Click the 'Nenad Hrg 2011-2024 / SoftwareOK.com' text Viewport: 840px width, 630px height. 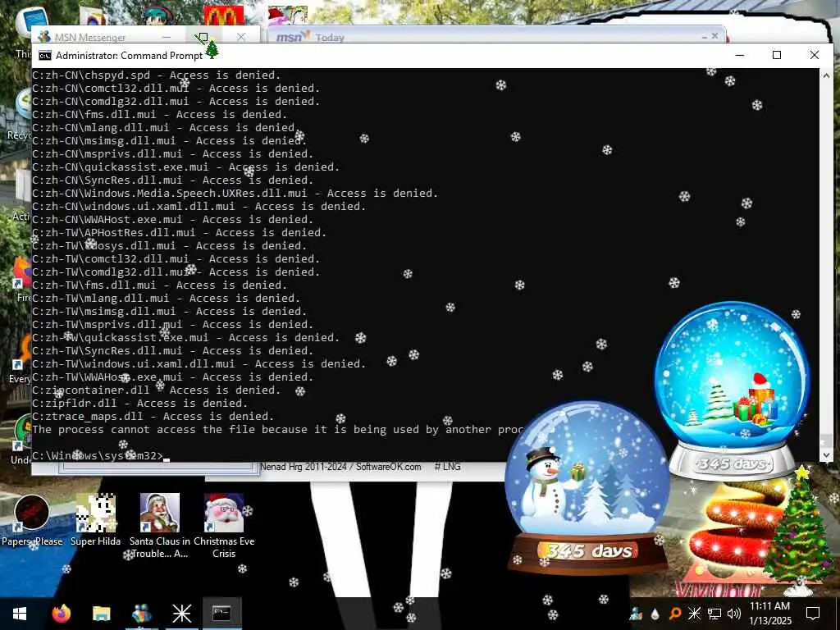click(340, 467)
